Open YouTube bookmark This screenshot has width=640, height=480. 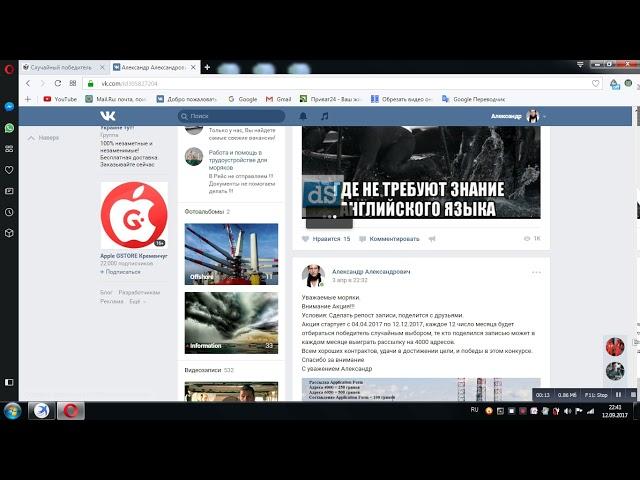[x=60, y=99]
